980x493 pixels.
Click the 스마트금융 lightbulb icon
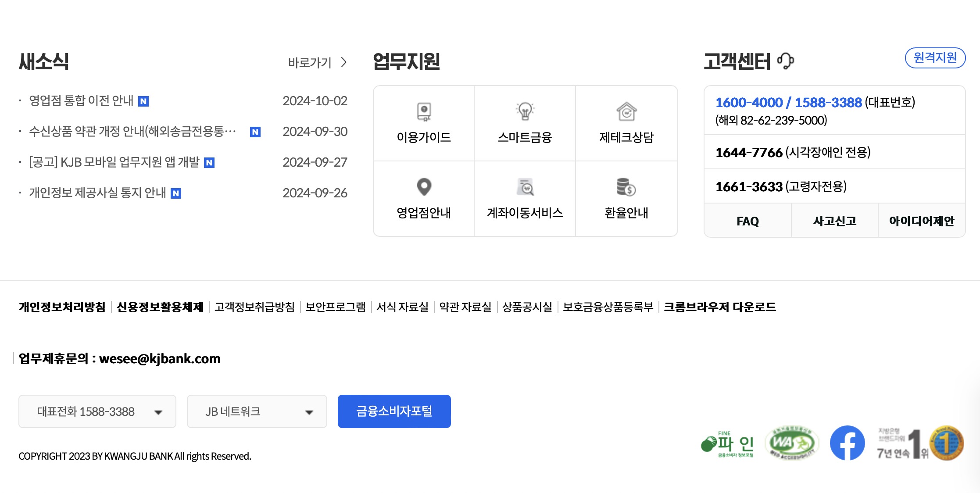tap(525, 112)
